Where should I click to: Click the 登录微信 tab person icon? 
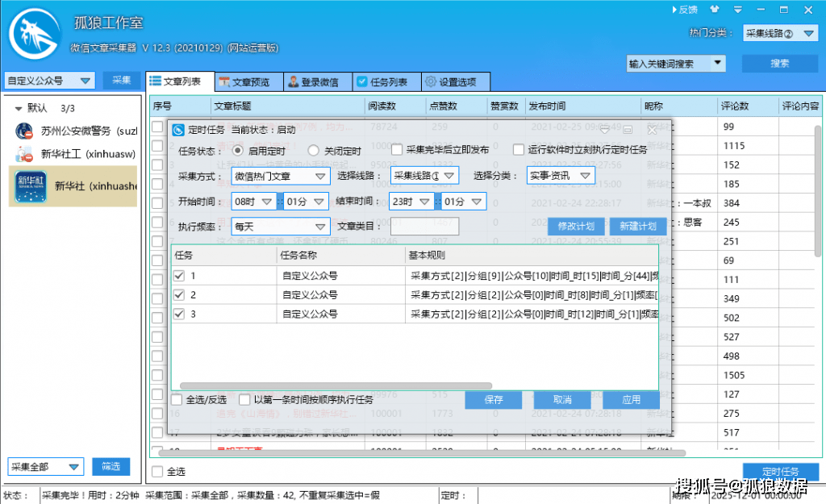click(x=294, y=81)
